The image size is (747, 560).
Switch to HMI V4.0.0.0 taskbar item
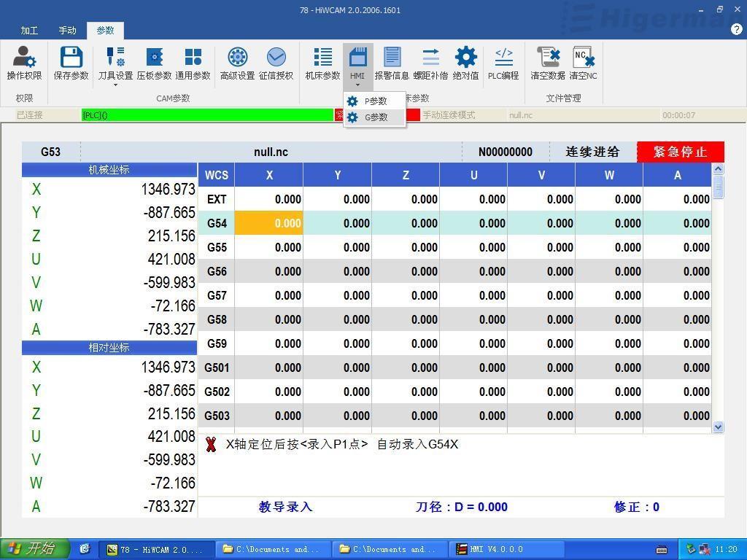pyautogui.click(x=508, y=550)
